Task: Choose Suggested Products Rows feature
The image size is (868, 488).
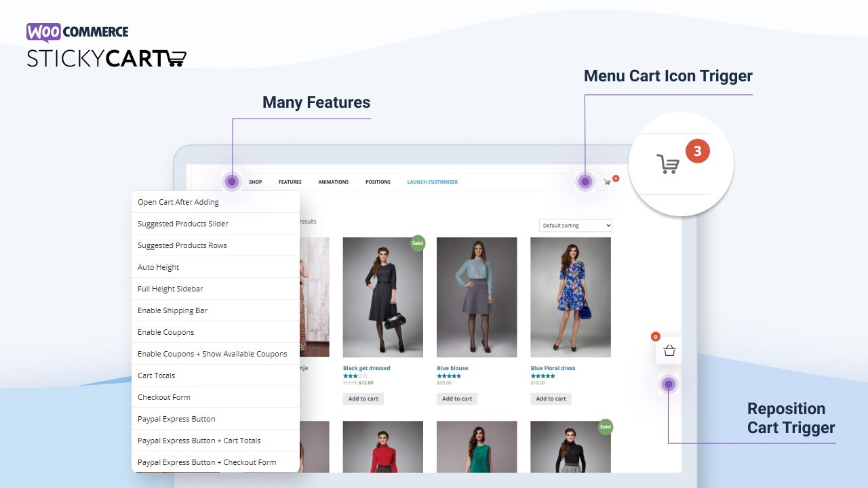Action: coord(215,245)
